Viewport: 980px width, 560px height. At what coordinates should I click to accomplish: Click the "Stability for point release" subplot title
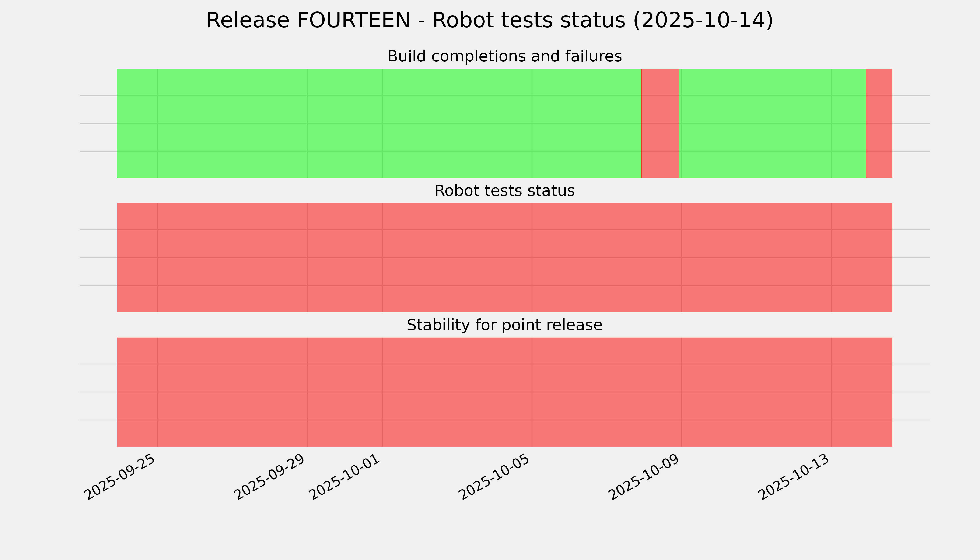pyautogui.click(x=504, y=325)
